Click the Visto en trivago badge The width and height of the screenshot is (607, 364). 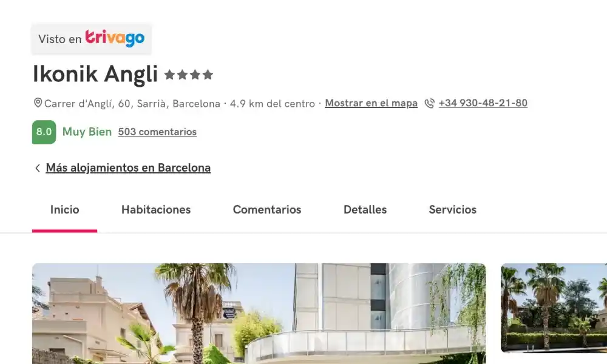(x=92, y=39)
